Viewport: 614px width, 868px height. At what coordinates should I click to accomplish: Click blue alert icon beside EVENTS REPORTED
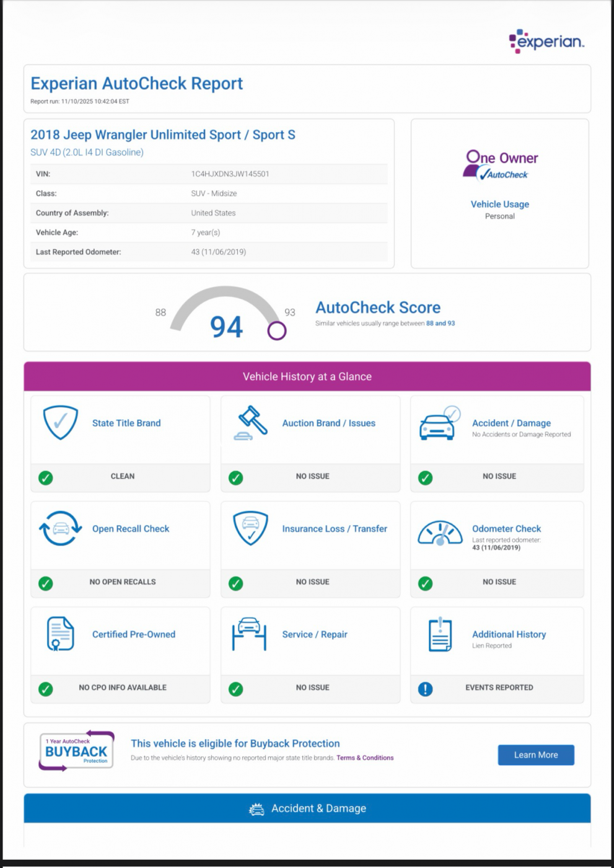click(425, 689)
